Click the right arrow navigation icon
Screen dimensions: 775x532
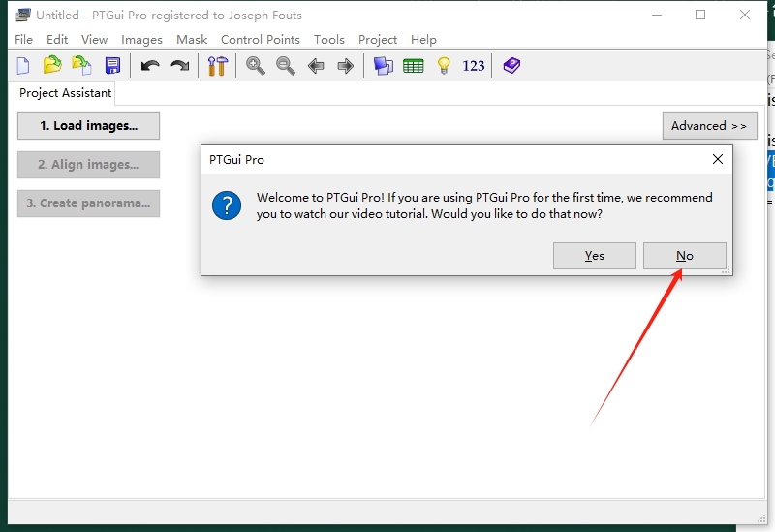click(346, 66)
